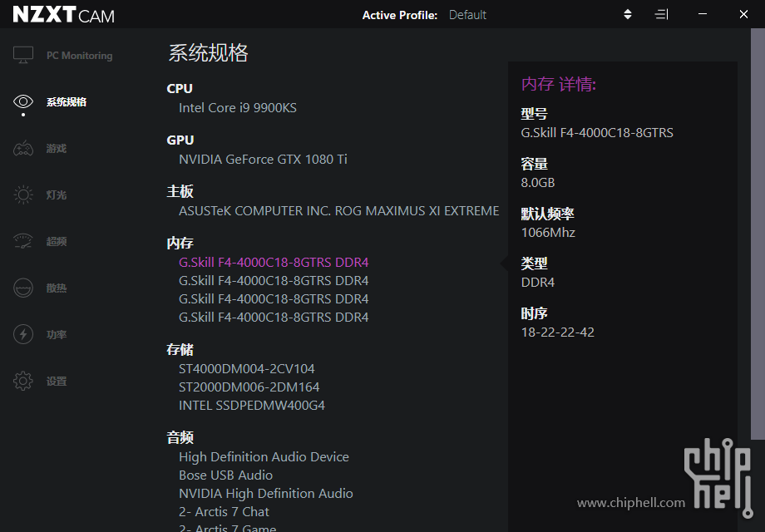
Task: Click the Default profile name
Action: click(x=467, y=15)
